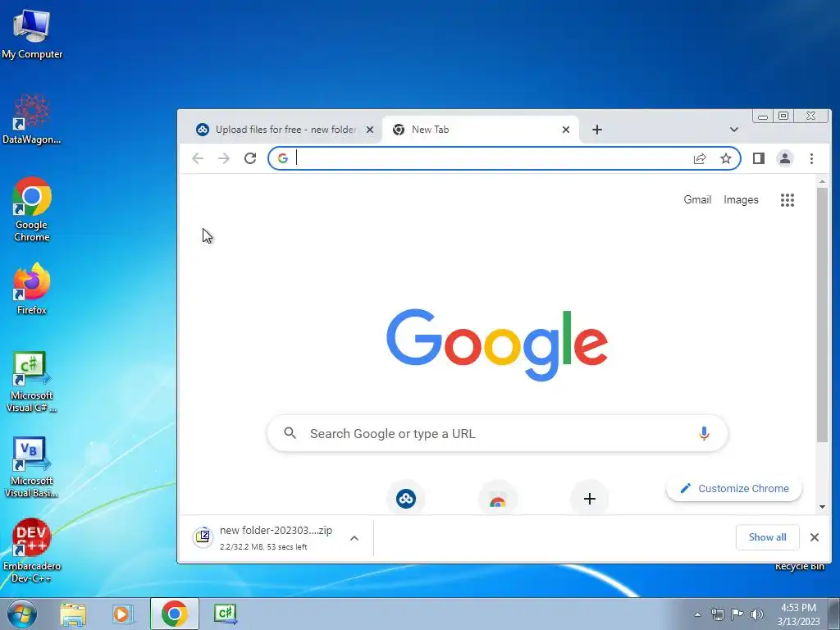Click the taskbar clock showing 4:53 PM

click(x=798, y=614)
